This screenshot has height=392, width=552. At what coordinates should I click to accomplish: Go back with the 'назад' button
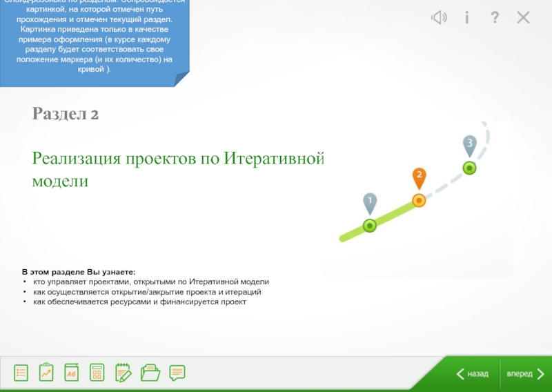(473, 374)
